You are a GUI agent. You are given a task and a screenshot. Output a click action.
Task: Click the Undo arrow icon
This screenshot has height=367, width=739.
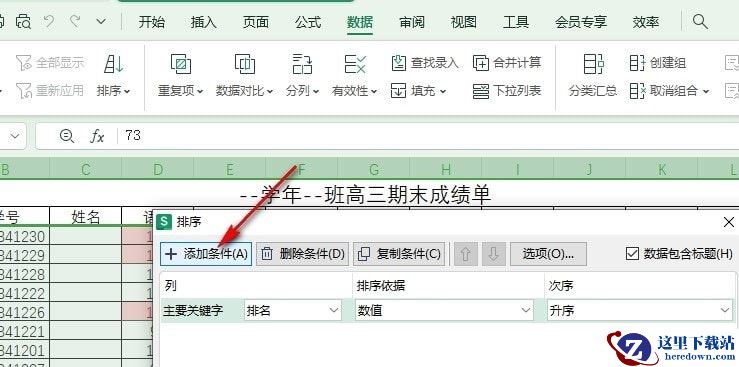49,22
